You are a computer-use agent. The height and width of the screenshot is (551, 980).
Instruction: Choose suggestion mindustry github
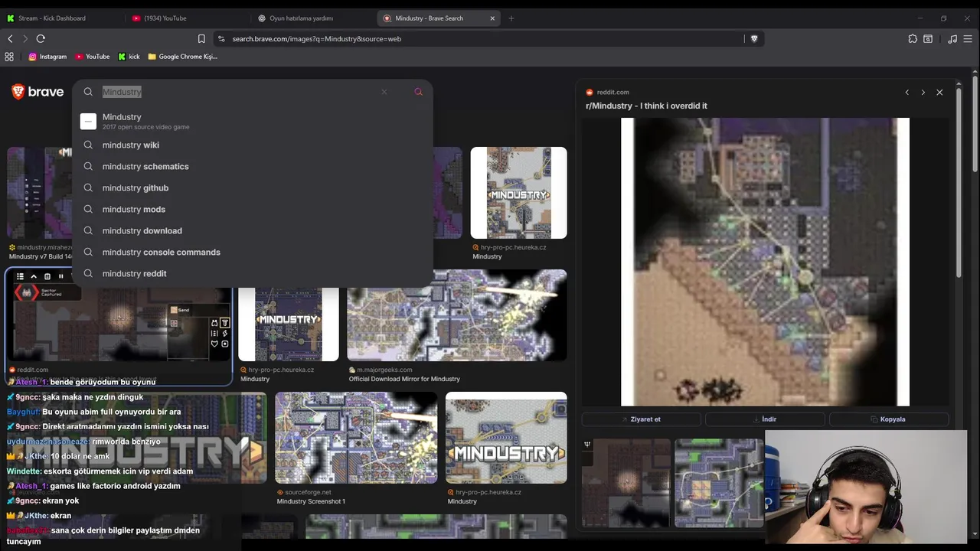[253, 187]
